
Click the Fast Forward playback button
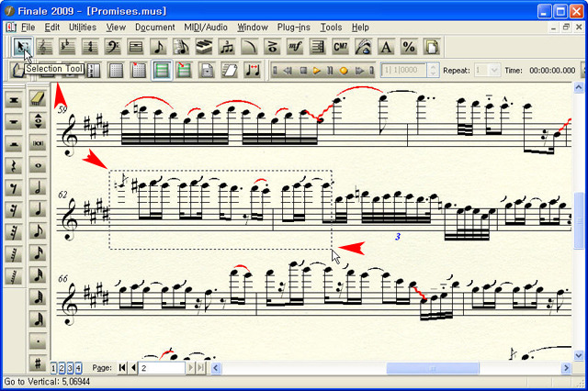coord(359,71)
